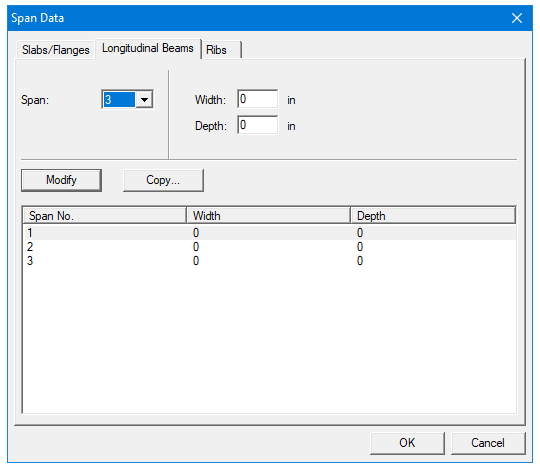540x469 pixels.
Task: Click the Width column header
Action: tap(268, 216)
